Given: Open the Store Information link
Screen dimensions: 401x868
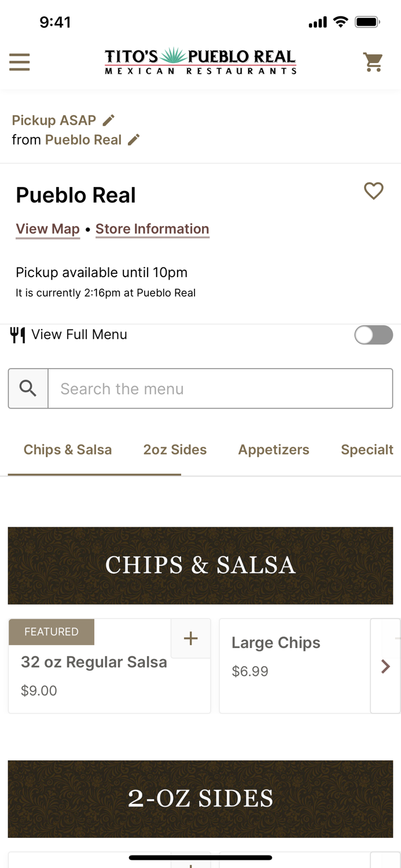Looking at the screenshot, I should 152,229.
